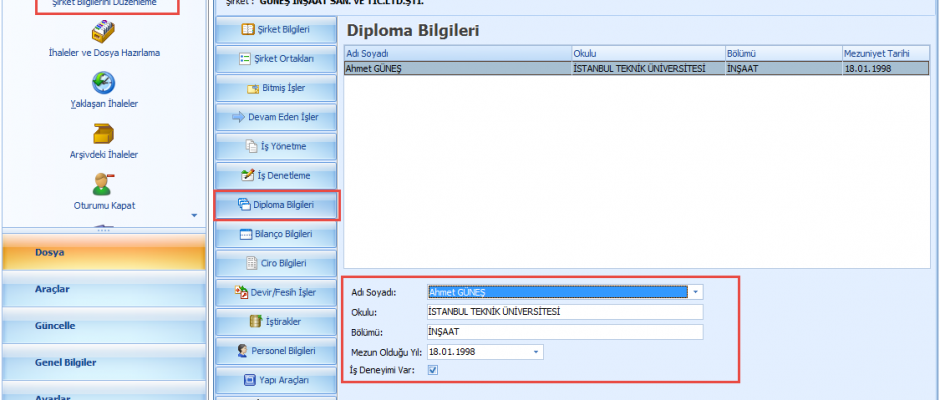Image resolution: width=940 pixels, height=400 pixels.
Task: Click the Personel Bilgileri button
Action: 277,351
